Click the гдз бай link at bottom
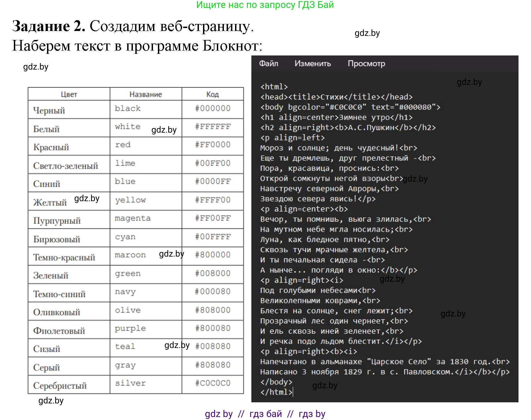The height and width of the screenshot is (420, 531). click(265, 414)
